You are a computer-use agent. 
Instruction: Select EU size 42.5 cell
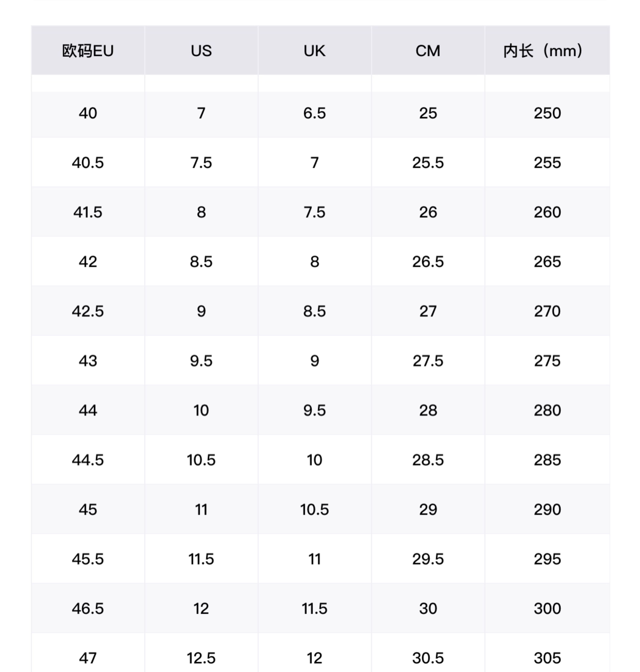tap(88, 311)
